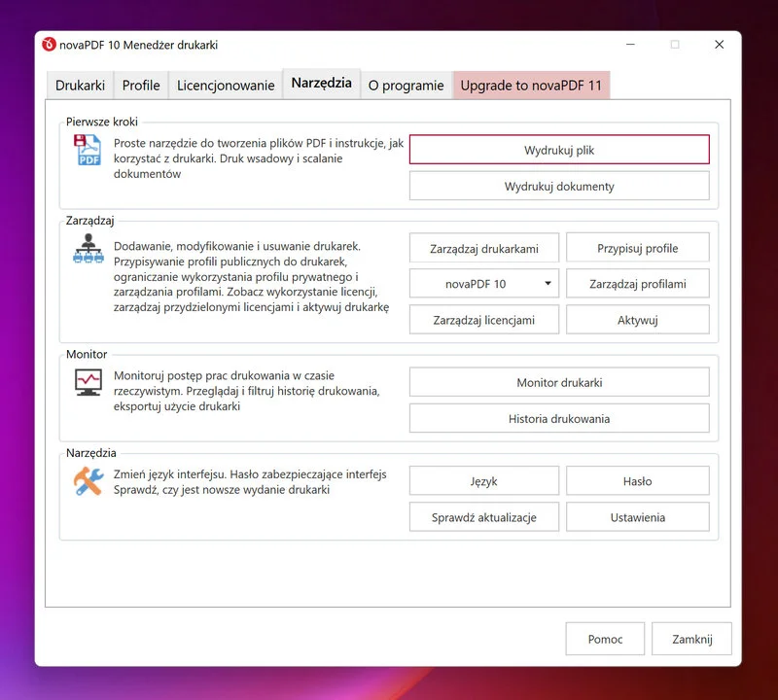Image resolution: width=778 pixels, height=700 pixels.
Task: Select the O programie tab
Action: pyautogui.click(x=406, y=86)
